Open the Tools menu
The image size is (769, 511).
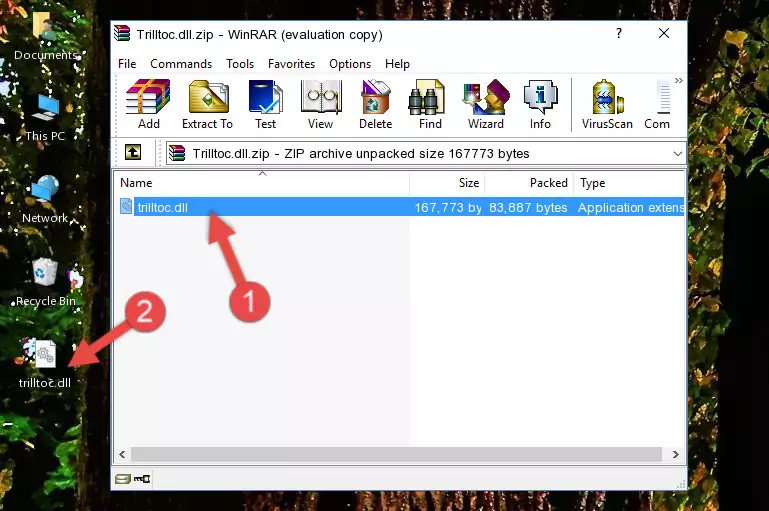click(x=240, y=64)
